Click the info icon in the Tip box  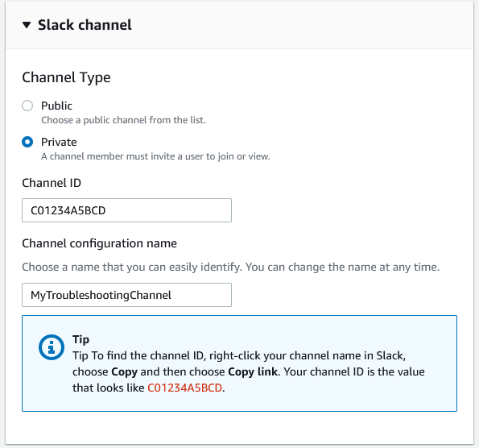click(52, 347)
